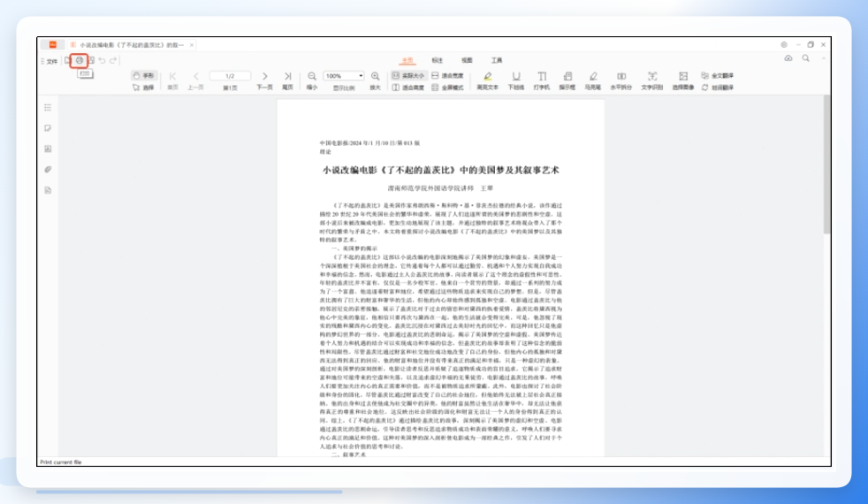Select the 打字机 typewriter tool
868x504 pixels.
541,80
